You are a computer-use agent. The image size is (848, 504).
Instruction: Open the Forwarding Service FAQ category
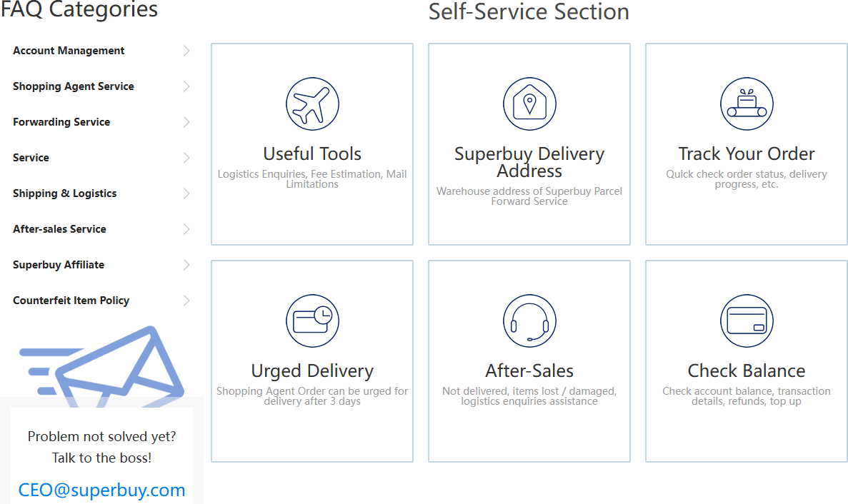[x=61, y=122]
